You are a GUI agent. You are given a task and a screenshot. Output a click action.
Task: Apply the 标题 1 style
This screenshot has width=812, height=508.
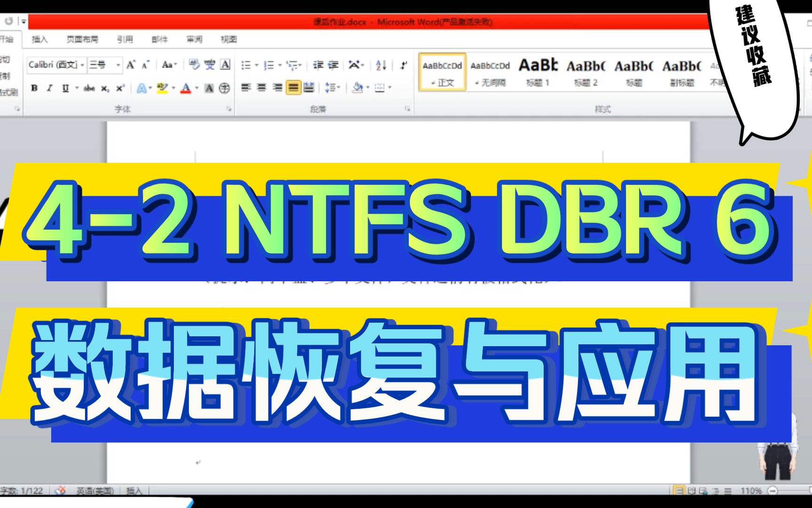539,71
